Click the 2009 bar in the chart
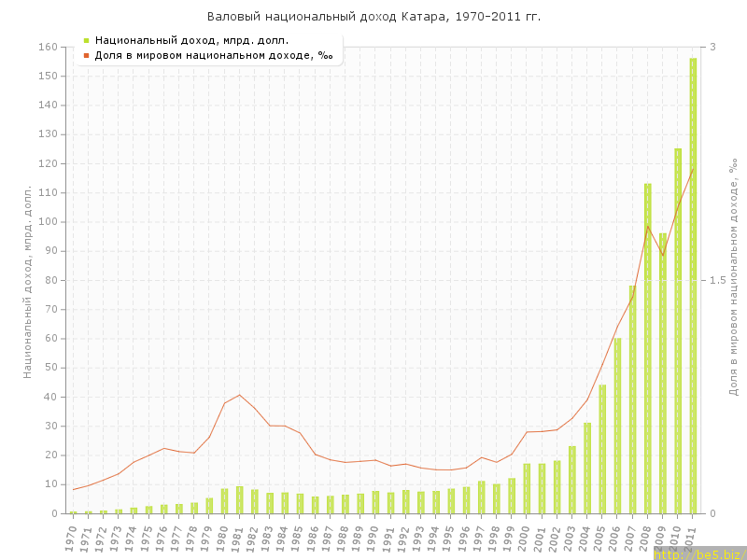 [x=663, y=373]
